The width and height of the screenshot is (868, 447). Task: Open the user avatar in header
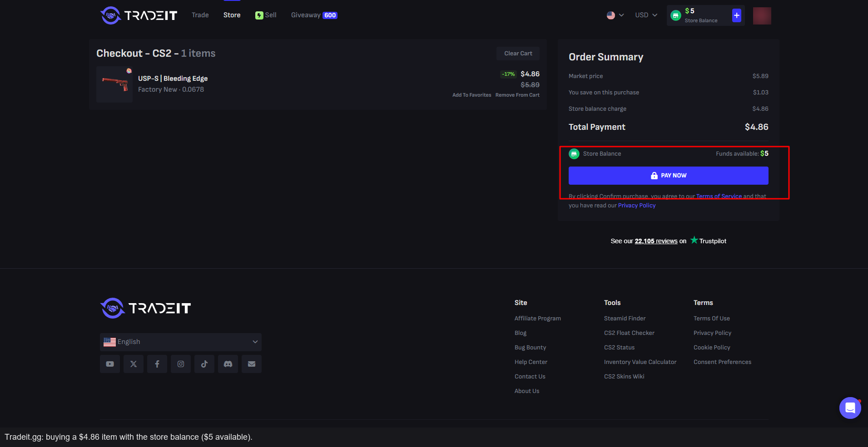click(762, 16)
